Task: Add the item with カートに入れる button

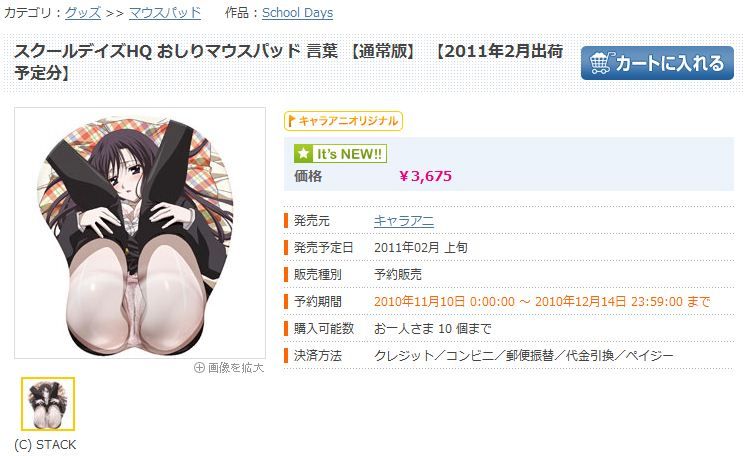Action: [657, 63]
